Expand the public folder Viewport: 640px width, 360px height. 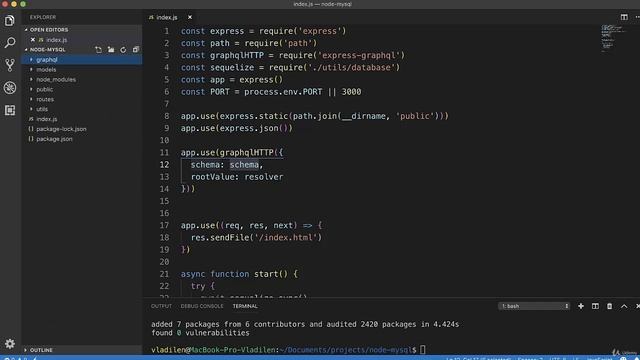click(x=82, y=89)
